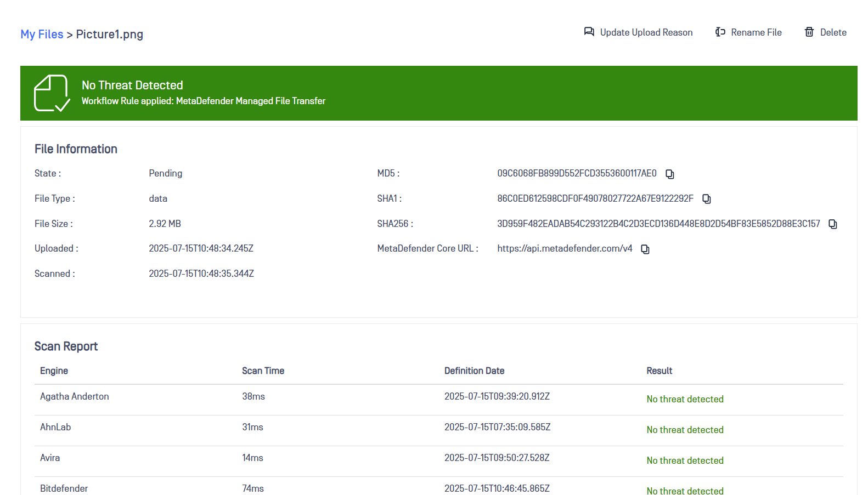This screenshot has height=495, width=868.
Task: Click the Update Upload Reason speech bubble icon
Action: tap(589, 32)
